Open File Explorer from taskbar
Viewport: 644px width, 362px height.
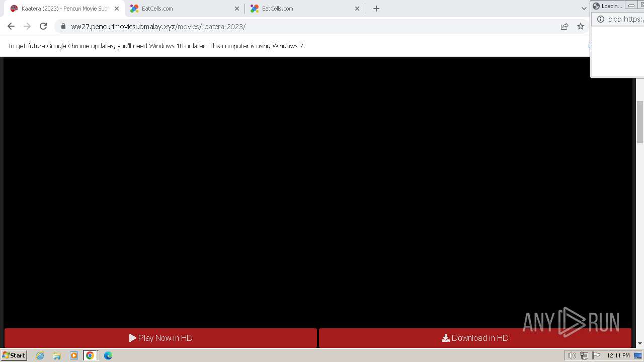57,355
